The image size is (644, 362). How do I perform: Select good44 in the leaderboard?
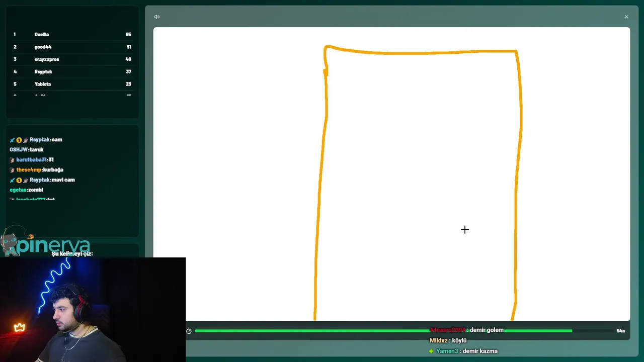72,47
